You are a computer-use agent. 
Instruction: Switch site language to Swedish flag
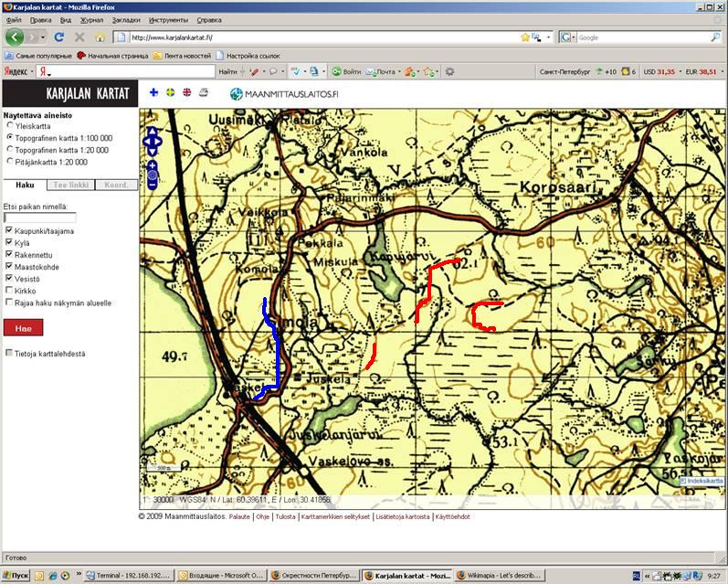pos(171,92)
